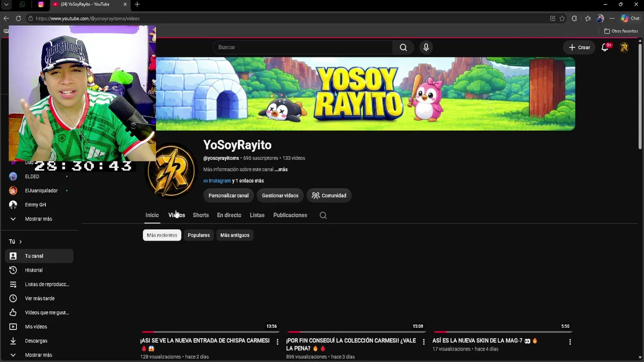The height and width of the screenshot is (362, 644).
Task: Switch to the Publicaciones channel tab
Action: tap(290, 215)
